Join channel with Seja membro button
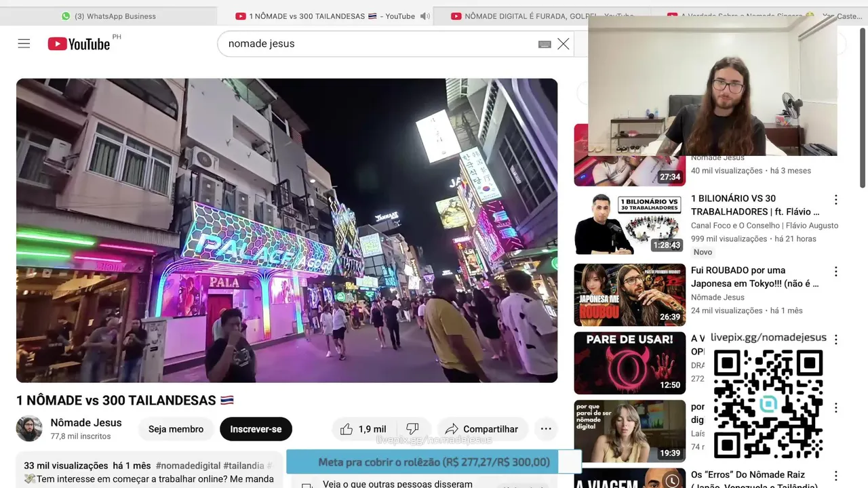The width and height of the screenshot is (868, 488). [x=176, y=429]
